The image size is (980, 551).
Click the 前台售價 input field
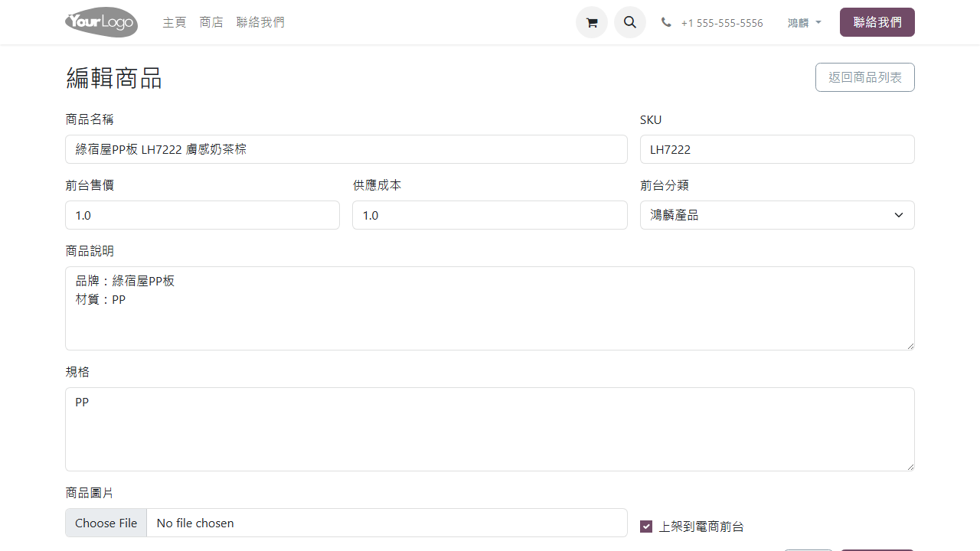pyautogui.click(x=202, y=215)
